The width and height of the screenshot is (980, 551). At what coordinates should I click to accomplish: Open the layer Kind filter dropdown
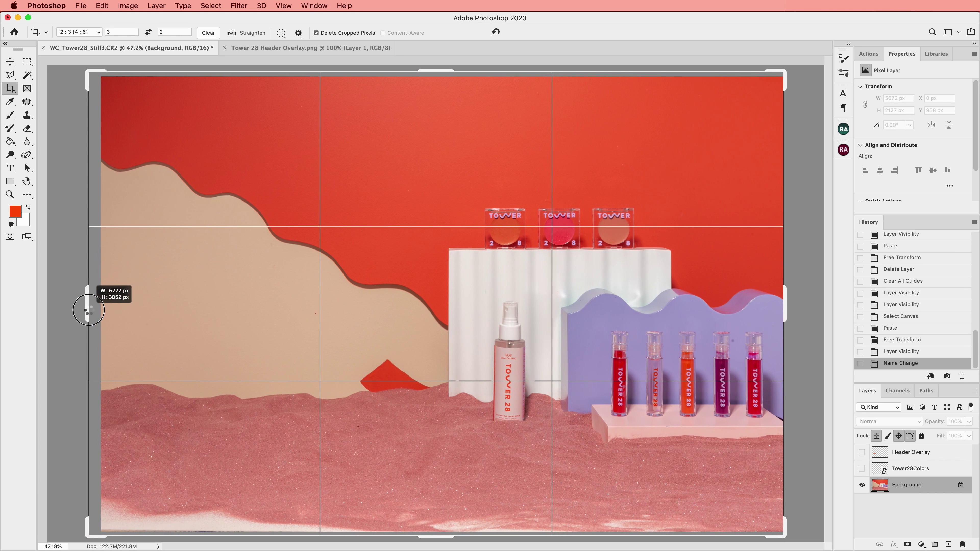point(878,407)
